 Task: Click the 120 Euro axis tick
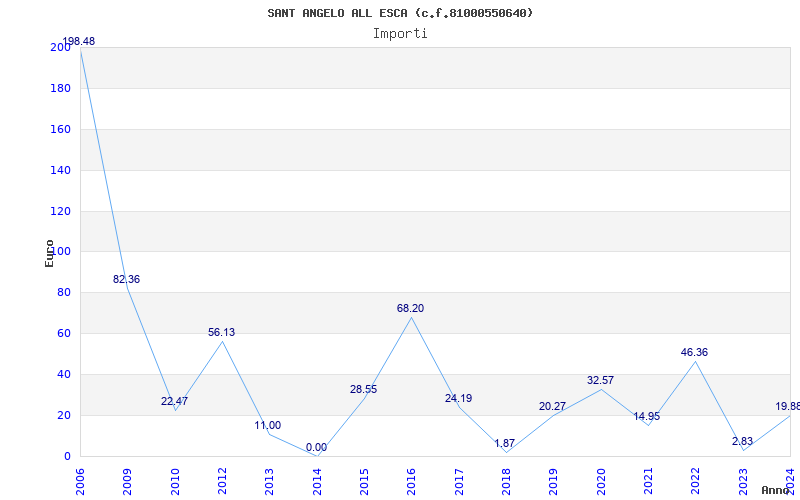click(x=60, y=211)
